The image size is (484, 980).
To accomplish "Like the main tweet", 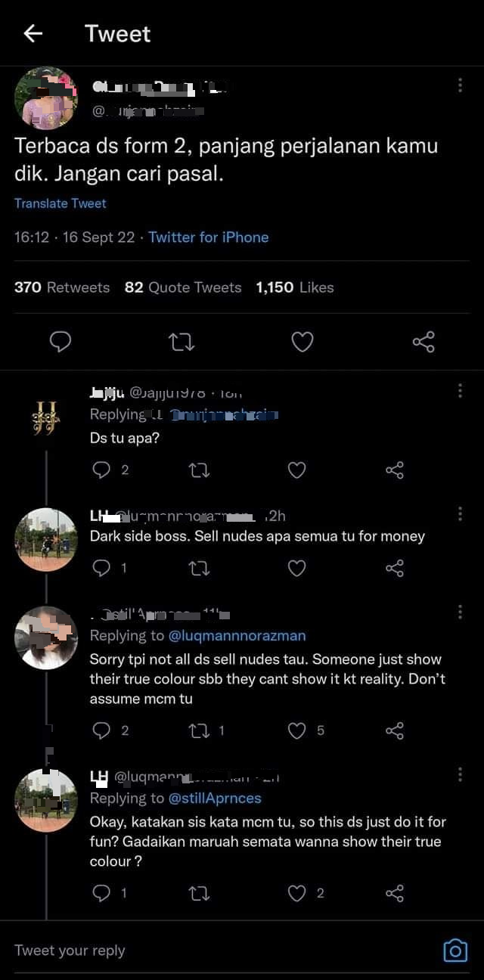I will (x=302, y=342).
